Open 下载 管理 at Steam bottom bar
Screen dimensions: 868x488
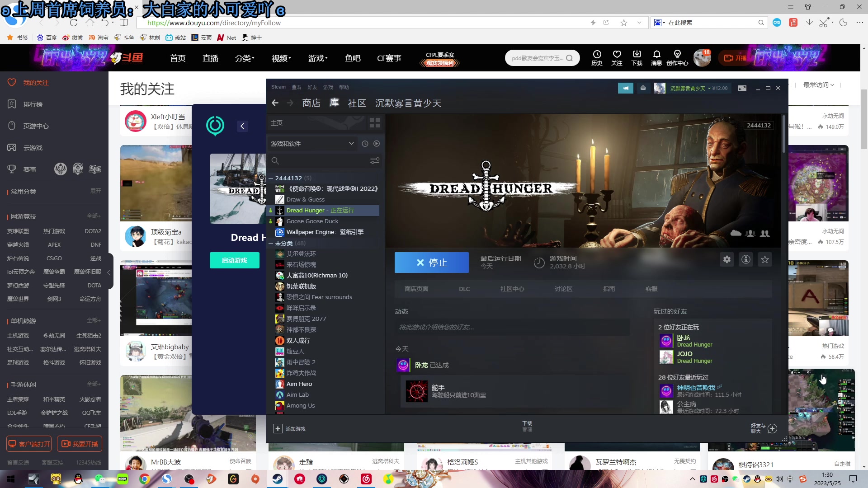pos(527,426)
